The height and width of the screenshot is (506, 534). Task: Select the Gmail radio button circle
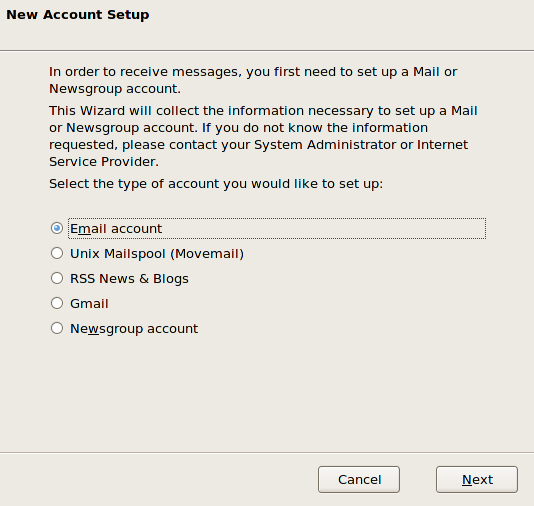pos(57,303)
